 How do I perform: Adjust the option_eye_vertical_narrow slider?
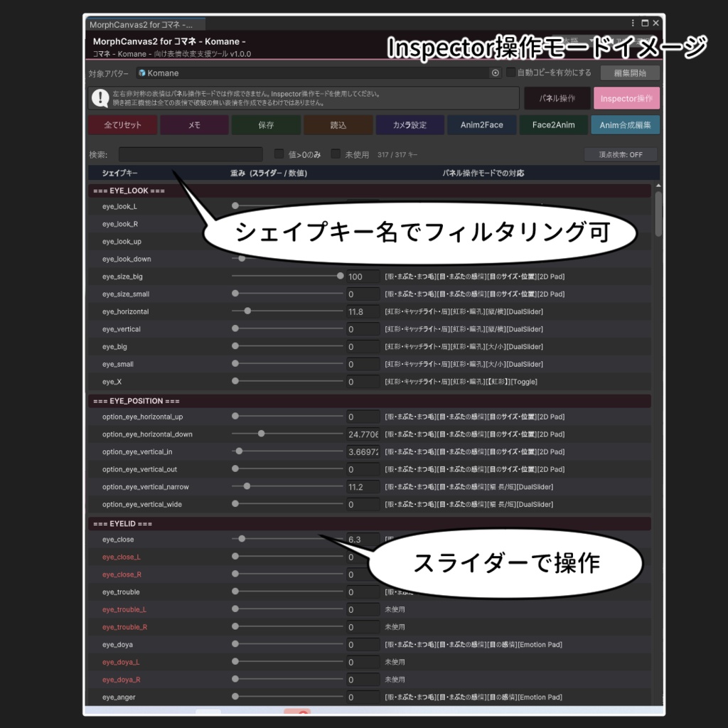pyautogui.click(x=287, y=486)
